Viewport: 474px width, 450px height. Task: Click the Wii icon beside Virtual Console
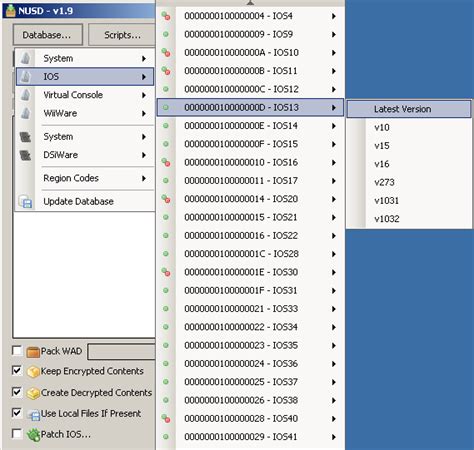point(26,95)
